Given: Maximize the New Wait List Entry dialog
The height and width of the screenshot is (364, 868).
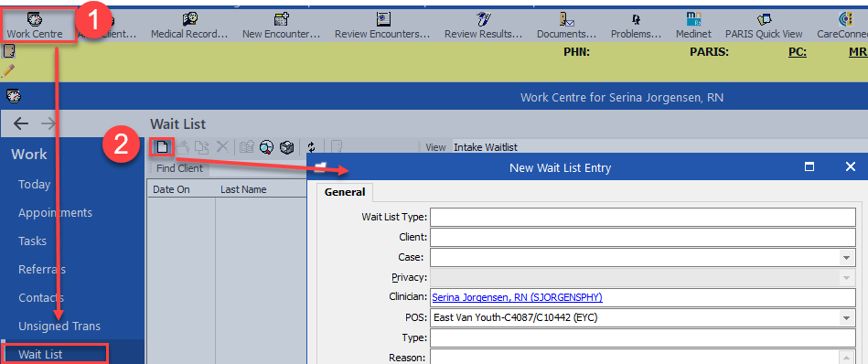Looking at the screenshot, I should pos(809,167).
